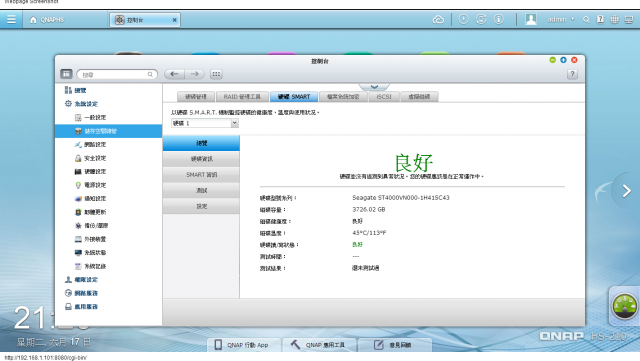The height and width of the screenshot is (361, 640).
Task: Open the 測試 test side tab
Action: pos(201,191)
